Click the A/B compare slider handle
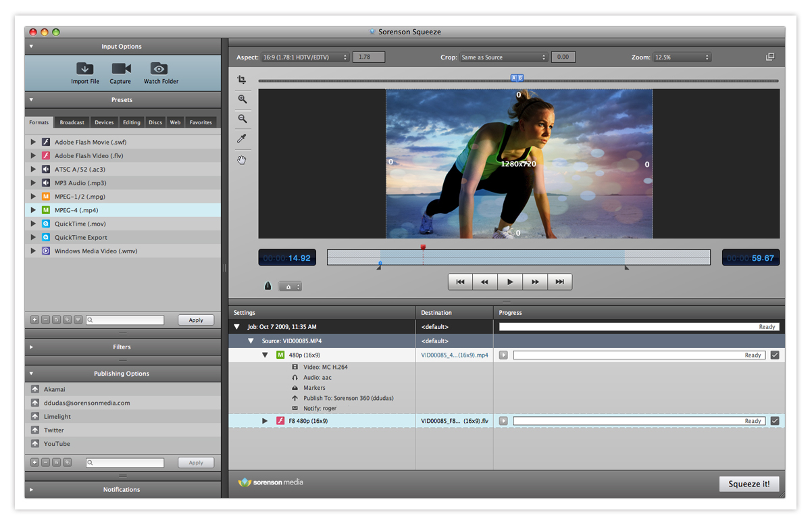The height and width of the screenshot is (525, 812). pos(517,78)
